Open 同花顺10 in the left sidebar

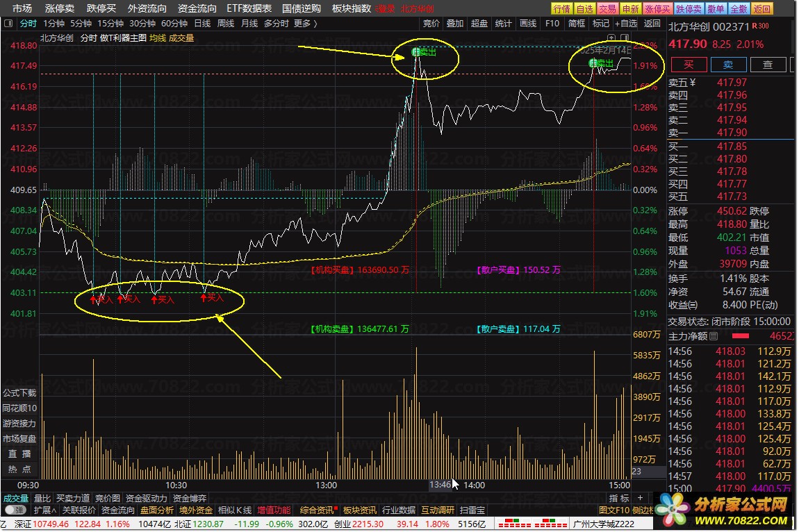click(19, 408)
